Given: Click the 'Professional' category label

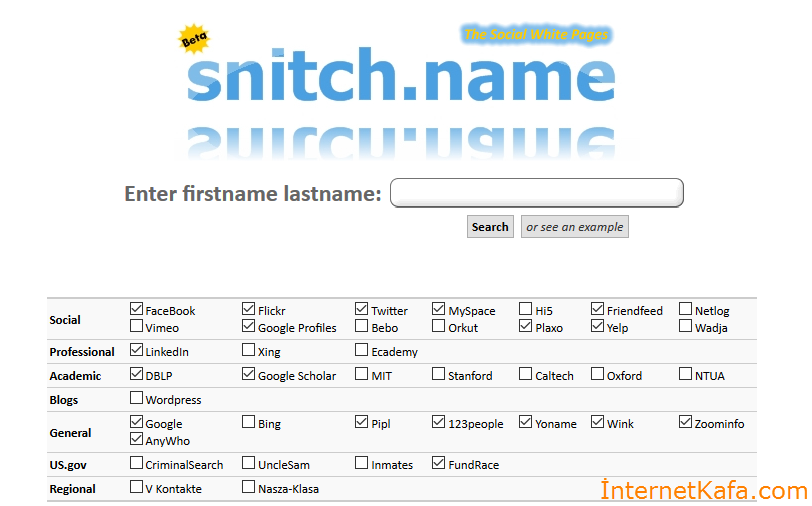Looking at the screenshot, I should (82, 352).
